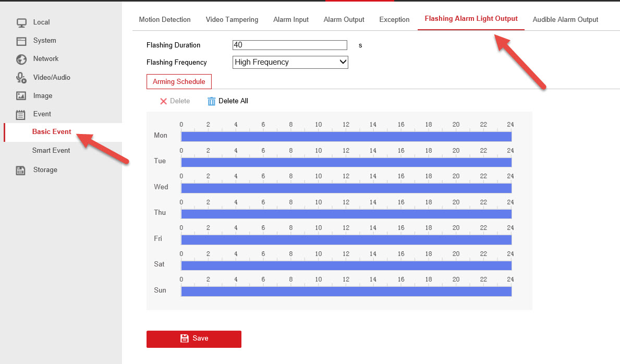This screenshot has width=620, height=364.
Task: Go to the Alarm Input tab
Action: coord(291,20)
